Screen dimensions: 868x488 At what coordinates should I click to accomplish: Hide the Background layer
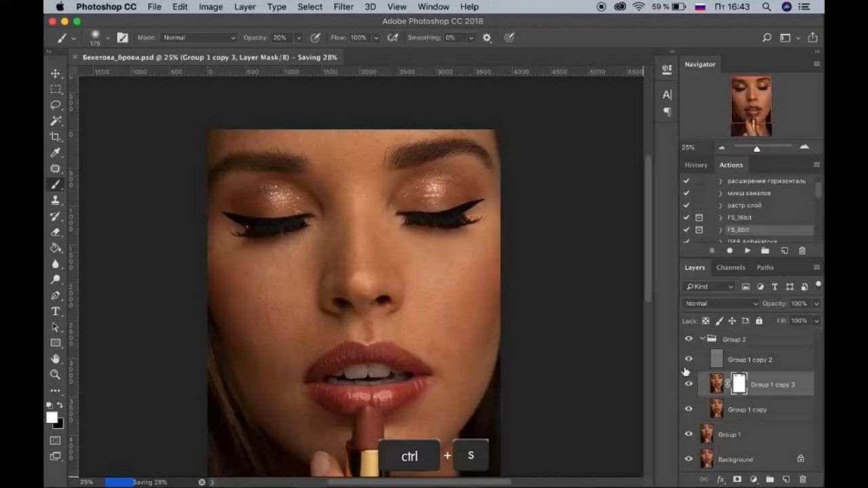[688, 459]
